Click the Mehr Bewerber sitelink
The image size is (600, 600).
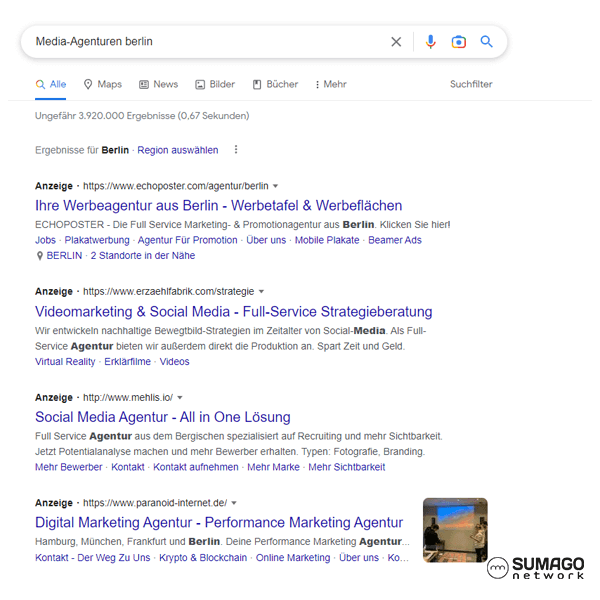coord(68,467)
